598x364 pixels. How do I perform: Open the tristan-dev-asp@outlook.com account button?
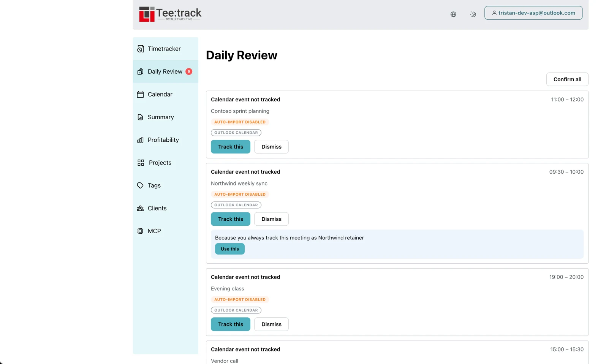click(533, 13)
